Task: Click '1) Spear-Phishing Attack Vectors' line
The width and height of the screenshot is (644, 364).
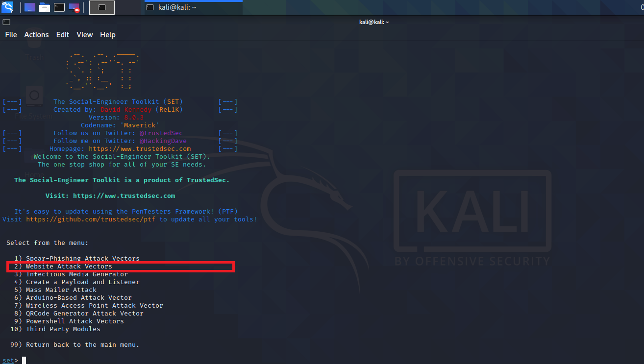Action: pyautogui.click(x=77, y=259)
